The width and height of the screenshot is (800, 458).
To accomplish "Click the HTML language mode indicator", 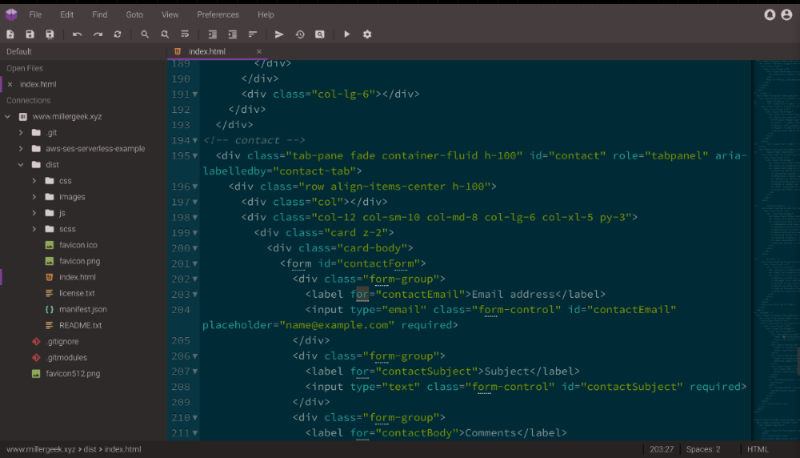I will 758,449.
